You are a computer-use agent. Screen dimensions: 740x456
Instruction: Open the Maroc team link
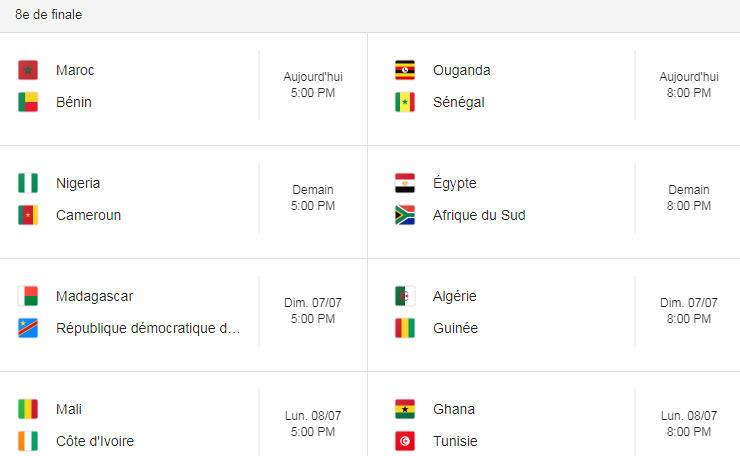pyautogui.click(x=75, y=70)
